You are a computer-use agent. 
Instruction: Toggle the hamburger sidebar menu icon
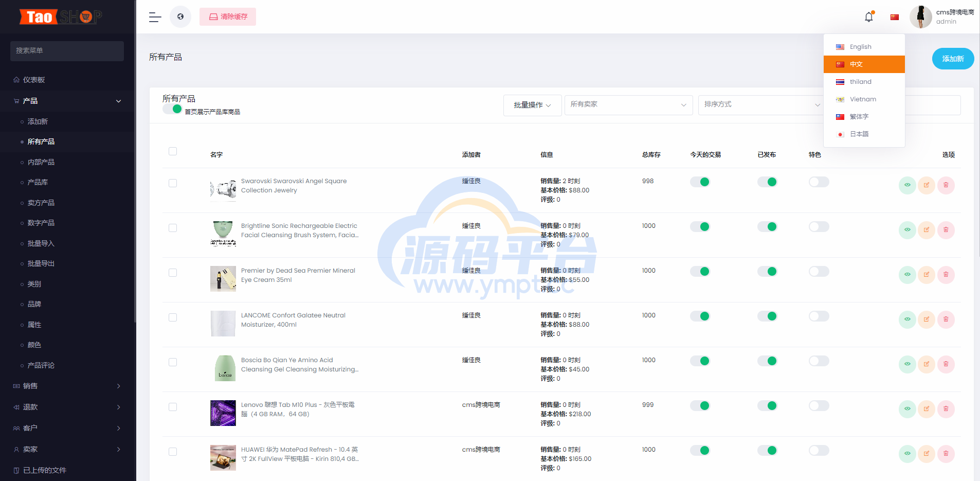pos(155,17)
